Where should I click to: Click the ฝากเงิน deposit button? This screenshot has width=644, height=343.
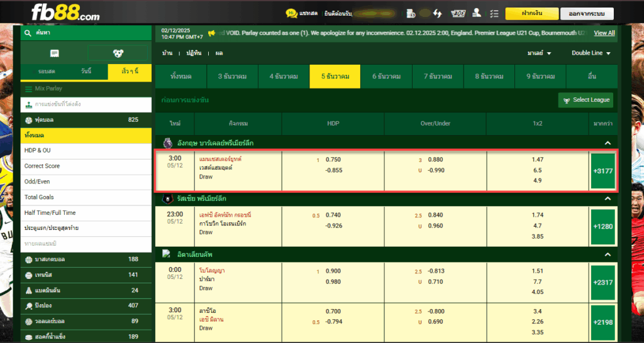click(x=531, y=14)
